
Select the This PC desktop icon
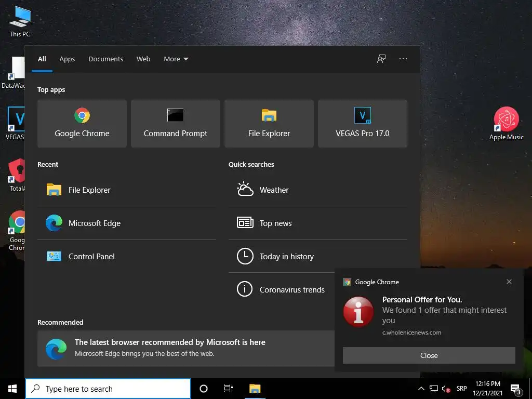click(20, 21)
